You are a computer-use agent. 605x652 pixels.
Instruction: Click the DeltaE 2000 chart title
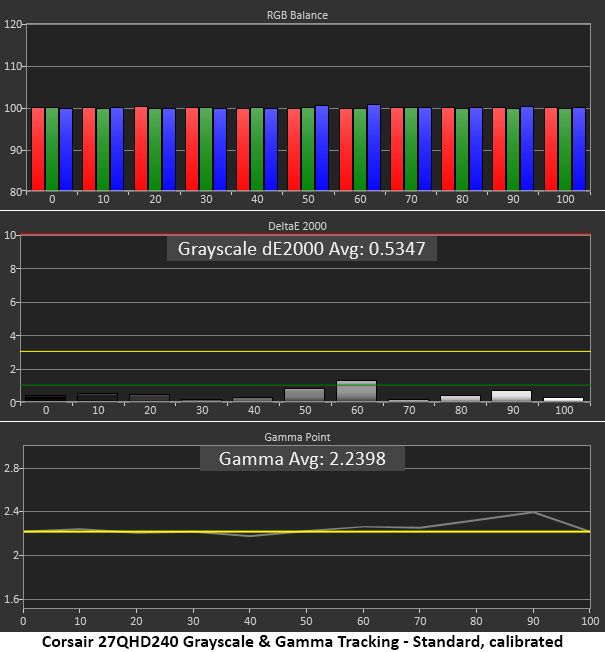tap(297, 226)
